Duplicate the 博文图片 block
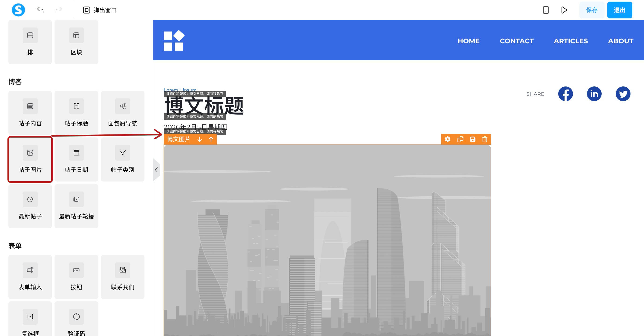Viewport: 644px width, 336px height. click(460, 139)
